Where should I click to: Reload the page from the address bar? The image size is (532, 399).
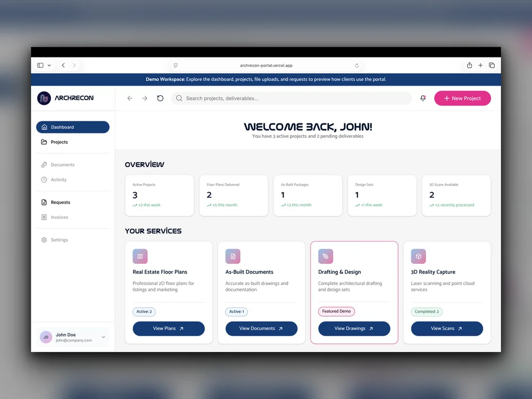(x=356, y=65)
